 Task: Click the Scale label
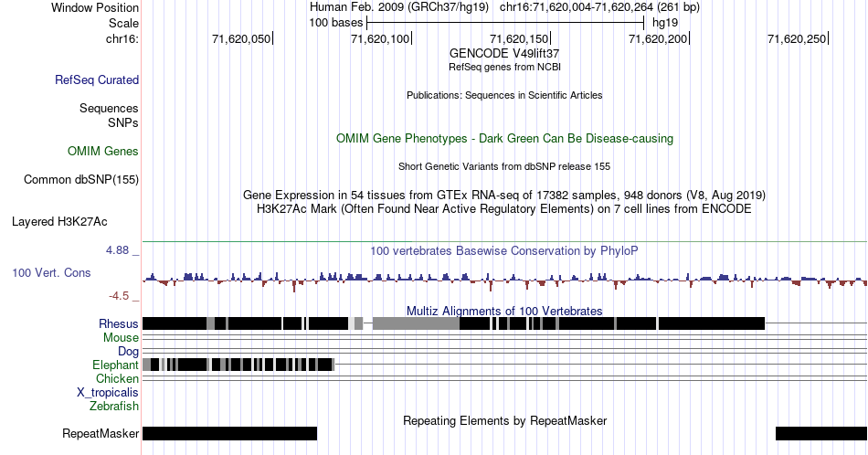point(123,23)
